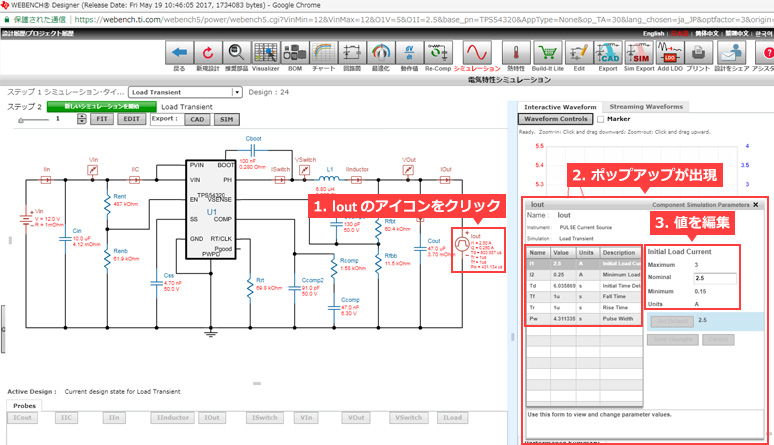Image resolution: width=774 pixels, height=445 pixels.
Task: Start a new design with 新規設計 icon
Action: point(208,52)
